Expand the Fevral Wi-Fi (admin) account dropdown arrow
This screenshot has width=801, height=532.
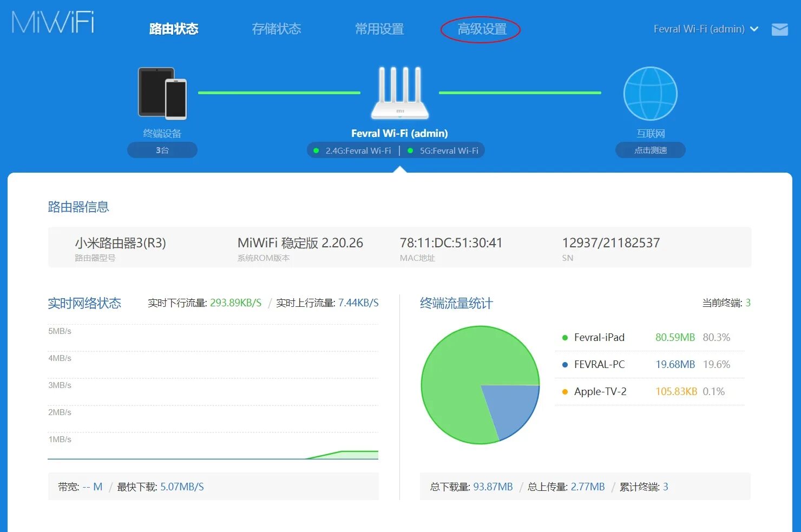pos(754,29)
